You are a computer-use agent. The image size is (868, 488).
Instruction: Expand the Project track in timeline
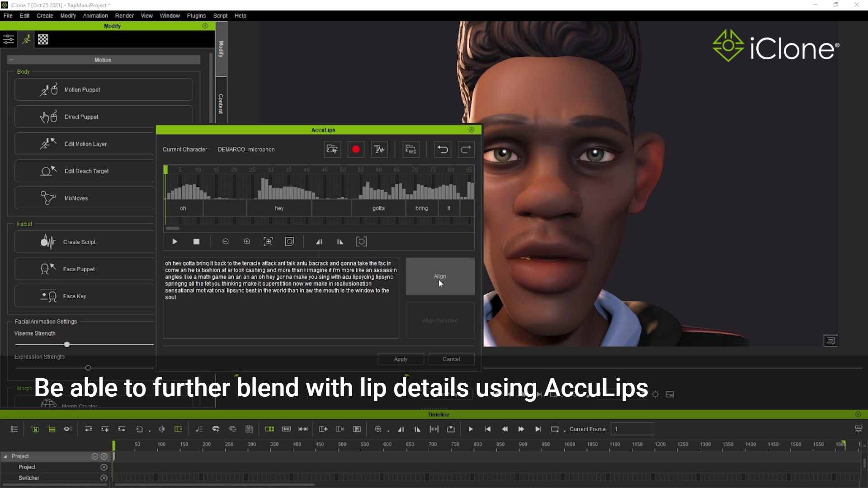click(5, 456)
